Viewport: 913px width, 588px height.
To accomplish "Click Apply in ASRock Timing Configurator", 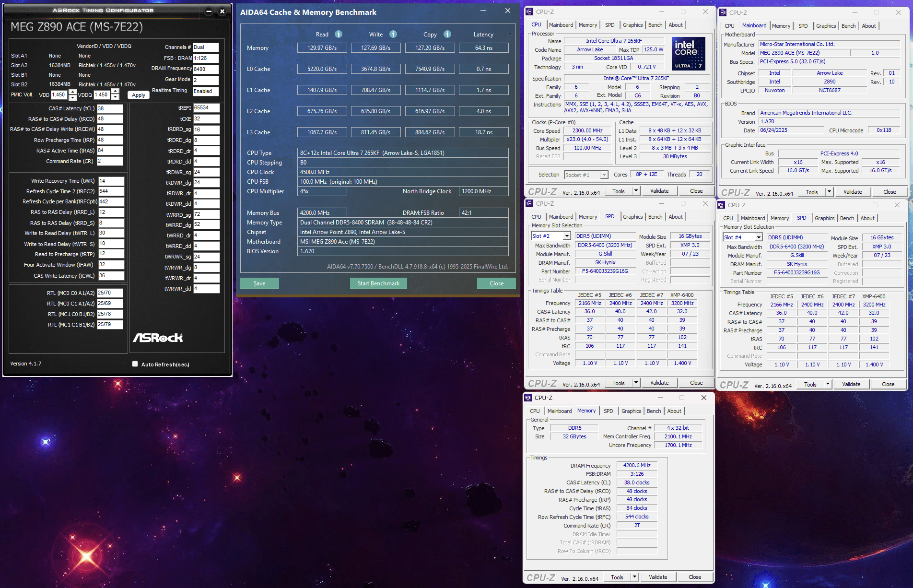I will [139, 95].
